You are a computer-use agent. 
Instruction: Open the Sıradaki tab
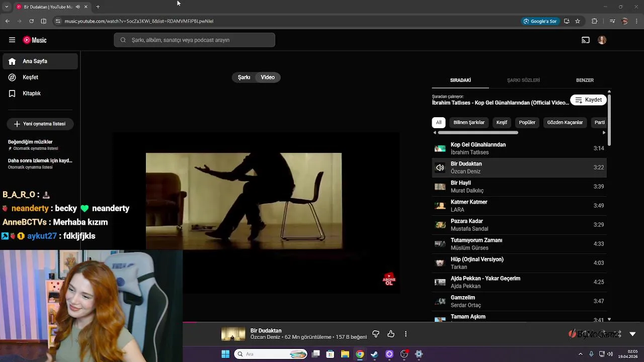click(x=460, y=80)
